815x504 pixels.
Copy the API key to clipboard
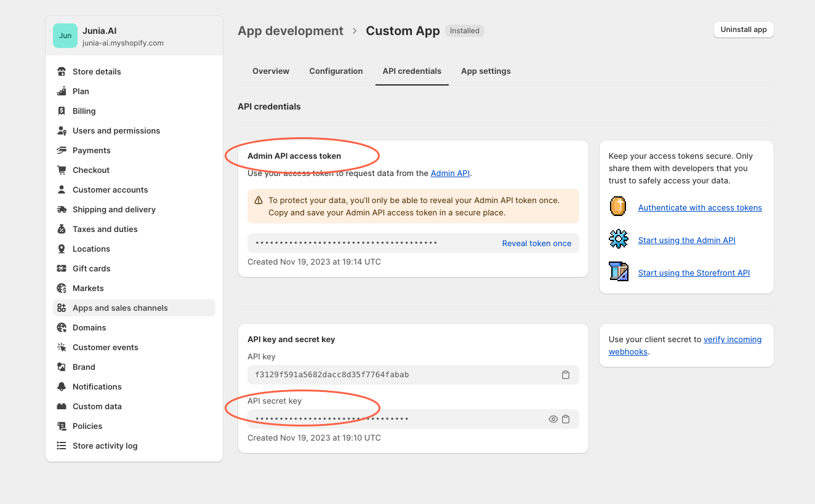(566, 374)
